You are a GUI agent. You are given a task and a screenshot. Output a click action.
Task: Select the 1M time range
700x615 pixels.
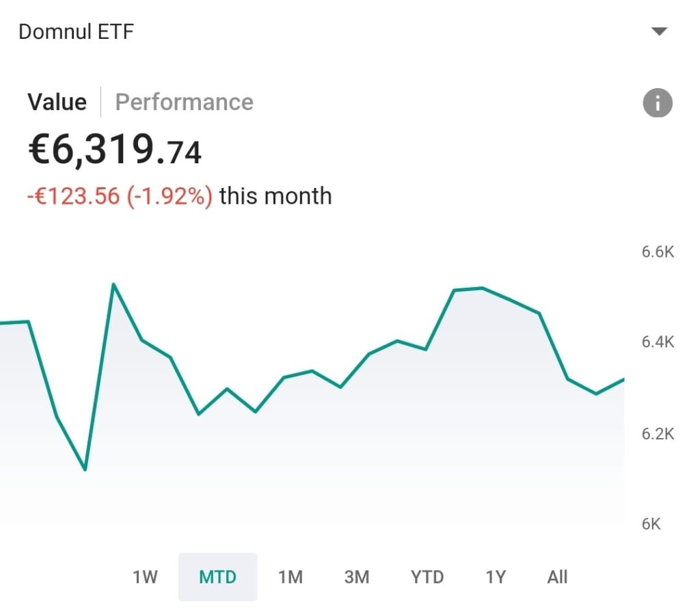(290, 577)
